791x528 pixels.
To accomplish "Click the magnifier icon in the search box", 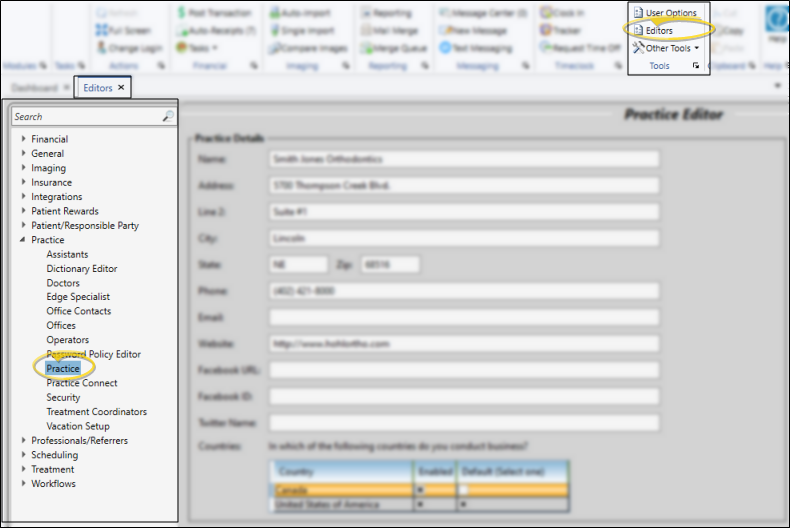I will 167,117.
